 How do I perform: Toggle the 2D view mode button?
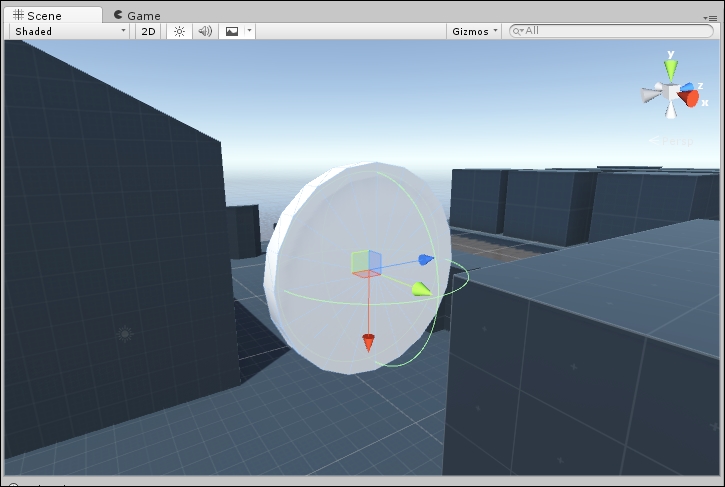pyautogui.click(x=148, y=31)
